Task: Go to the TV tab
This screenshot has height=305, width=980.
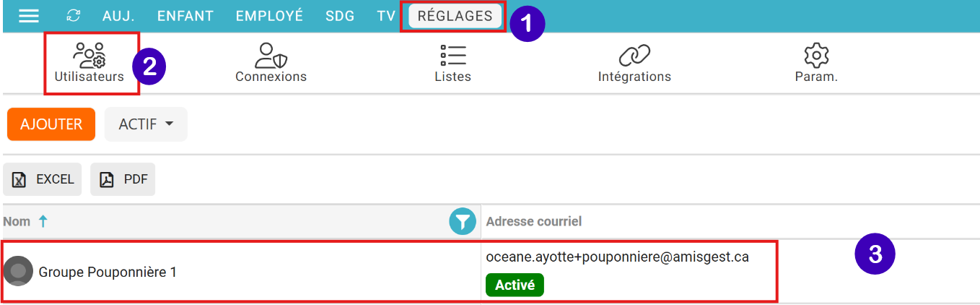Action: (x=386, y=16)
